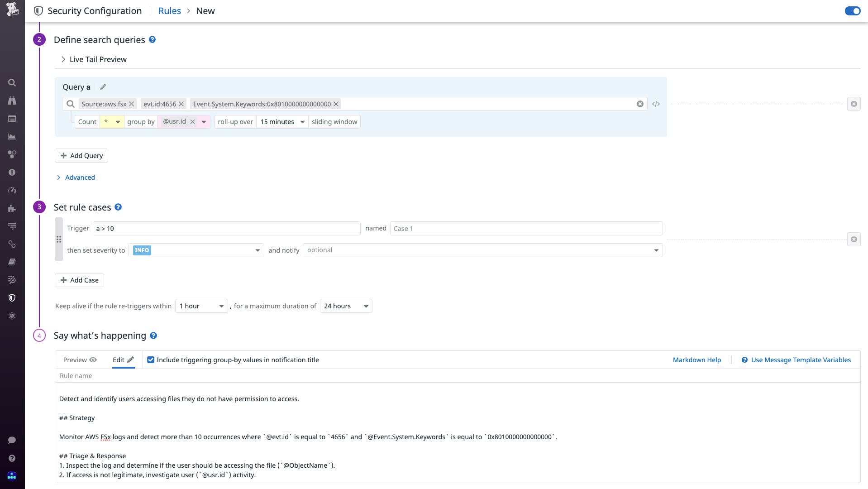Select the Security shield icon in sidebar
The height and width of the screenshot is (489, 868).
pos(12,297)
